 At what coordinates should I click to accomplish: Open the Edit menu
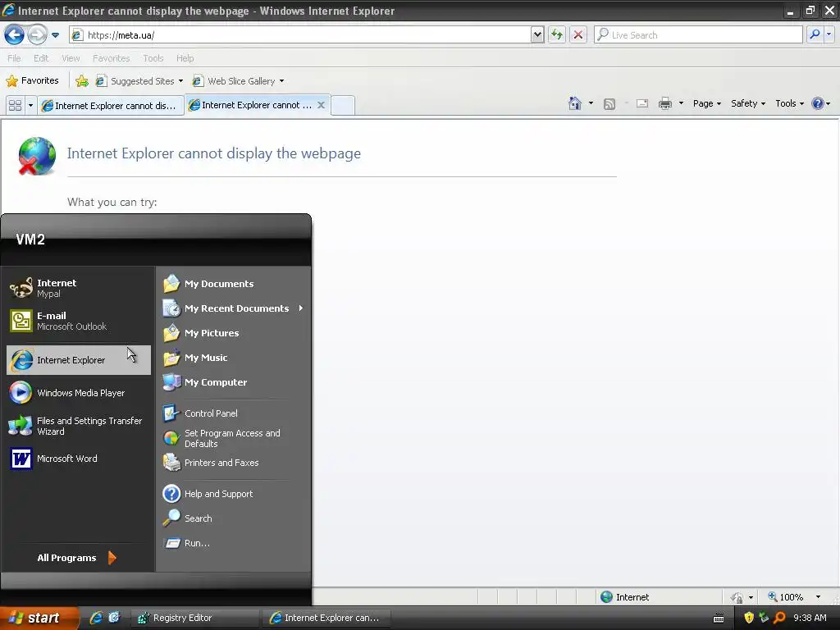tap(41, 58)
